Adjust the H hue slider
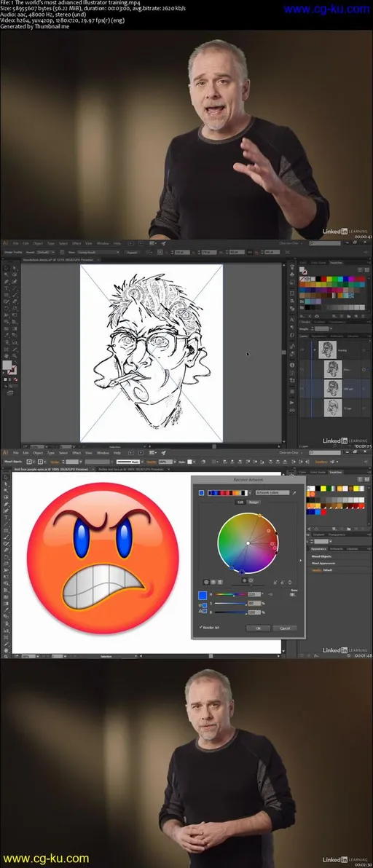Image resolution: width=373 pixels, height=868 pixels. pos(231,594)
